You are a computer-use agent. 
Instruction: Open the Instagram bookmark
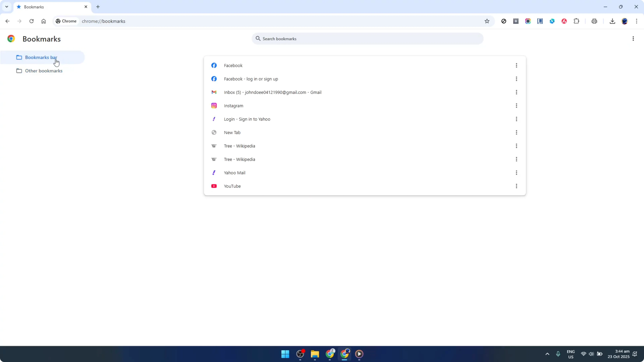pos(365,106)
